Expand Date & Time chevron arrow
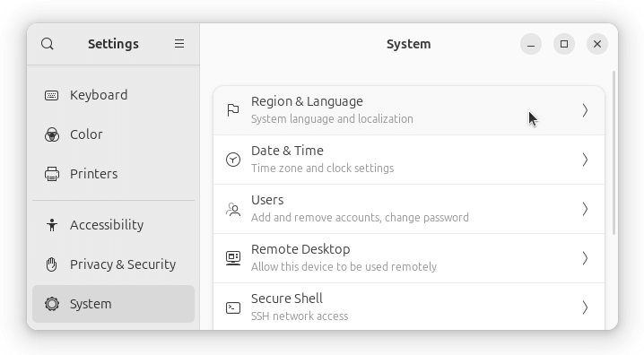This screenshot has height=355, width=644. point(586,160)
